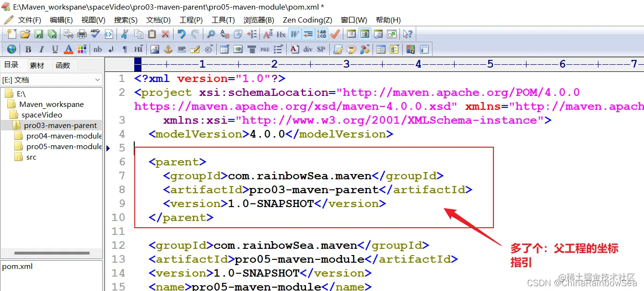Click the Cut scissors icon
The width and height of the screenshot is (644, 291).
click(125, 34)
